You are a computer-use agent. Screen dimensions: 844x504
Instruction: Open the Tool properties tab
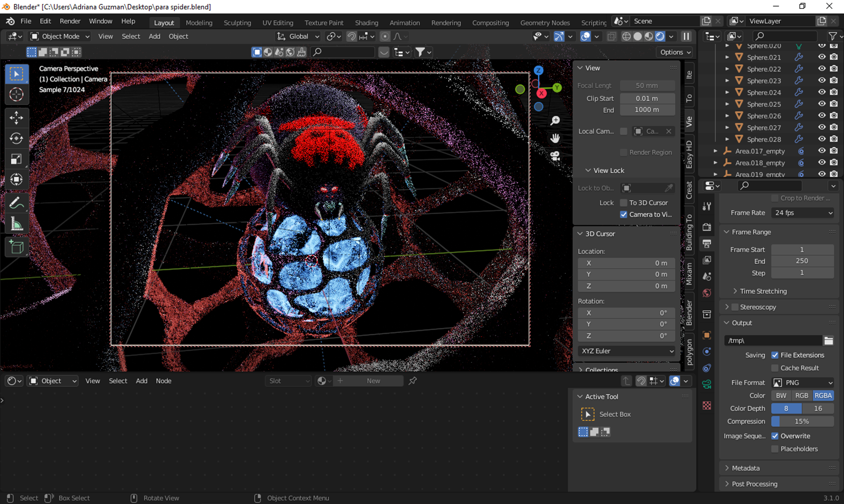[x=707, y=206]
